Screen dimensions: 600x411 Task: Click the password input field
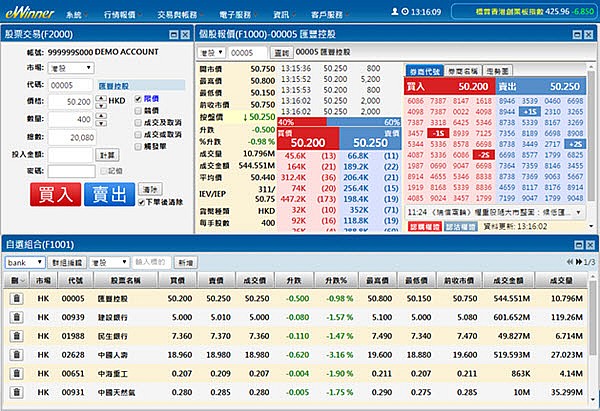[72, 171]
